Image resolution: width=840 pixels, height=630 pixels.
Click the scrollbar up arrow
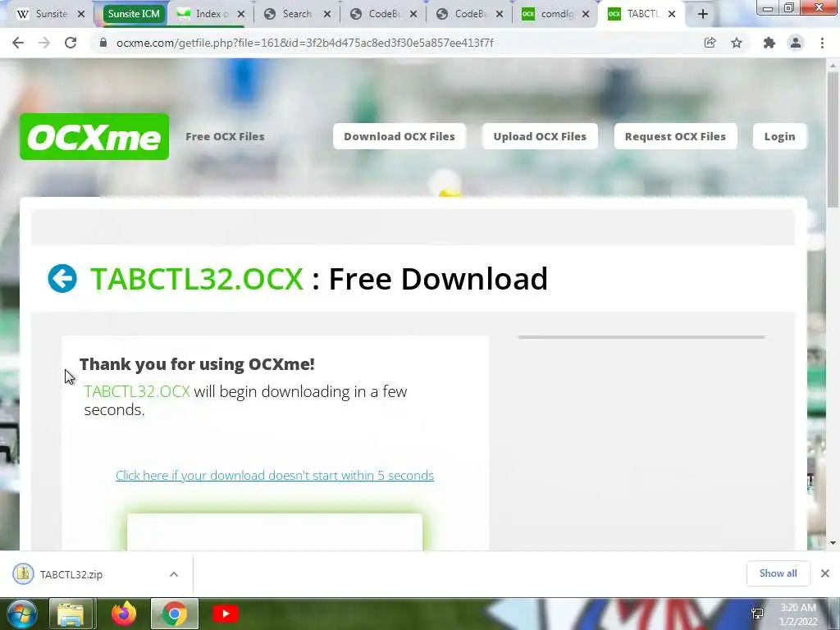(x=833, y=66)
